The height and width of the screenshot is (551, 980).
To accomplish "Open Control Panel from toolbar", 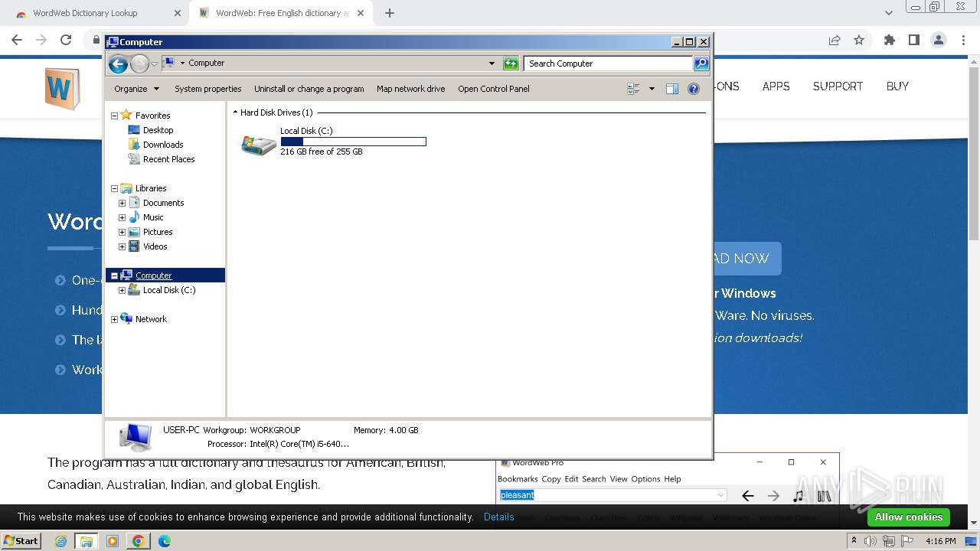I will pyautogui.click(x=493, y=89).
